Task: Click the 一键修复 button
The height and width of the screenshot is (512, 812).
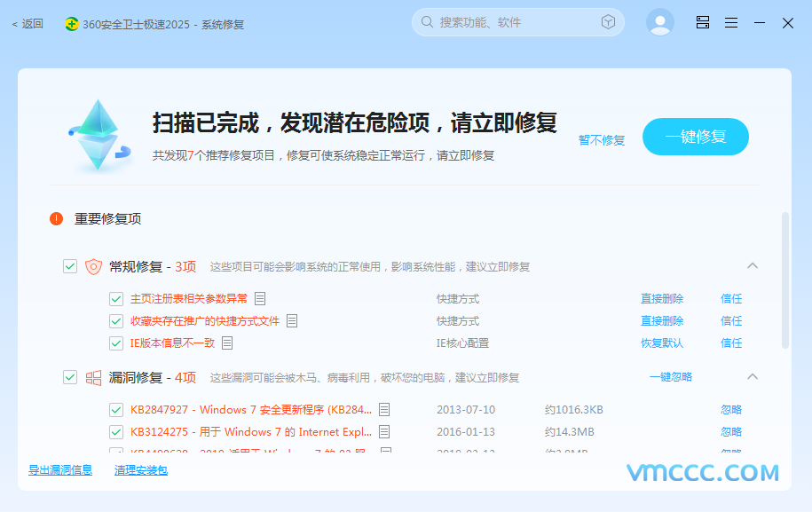Action: coord(695,137)
